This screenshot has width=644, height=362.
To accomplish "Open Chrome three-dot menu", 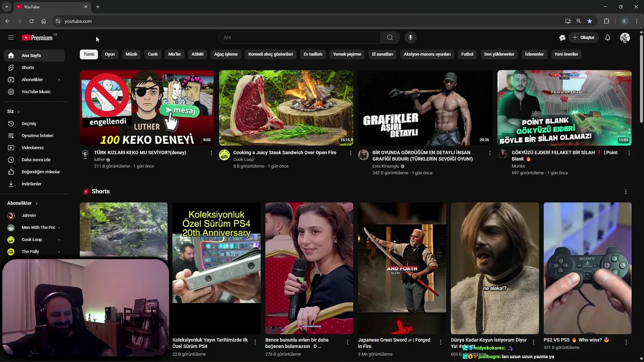I will pyautogui.click(x=637, y=21).
